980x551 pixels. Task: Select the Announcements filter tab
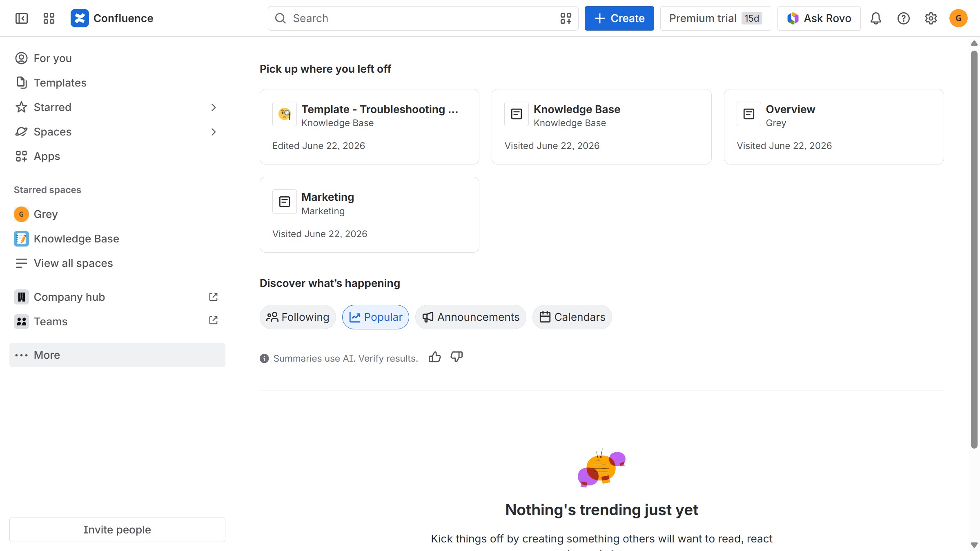click(471, 317)
